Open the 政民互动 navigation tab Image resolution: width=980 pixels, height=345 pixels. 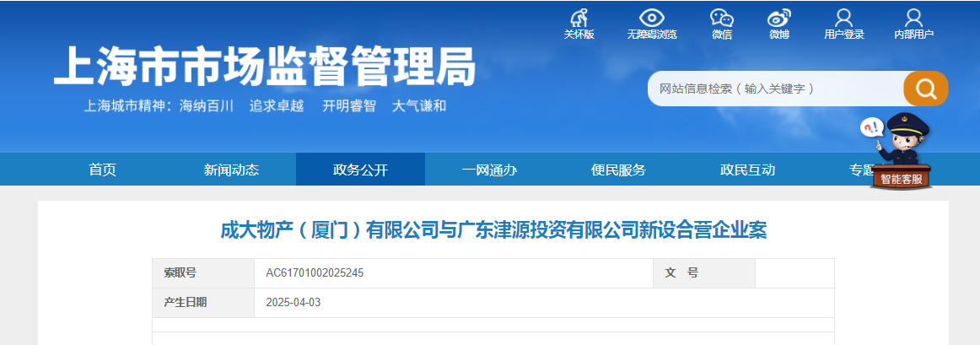point(747,170)
